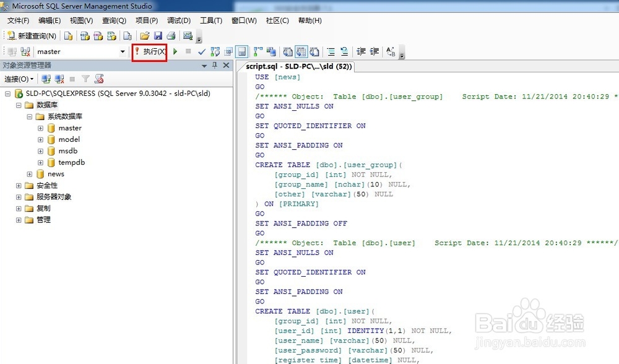Image resolution: width=619 pixels, height=364 pixels.
Task: Click the display estimated execution plan icon
Action: click(x=215, y=51)
